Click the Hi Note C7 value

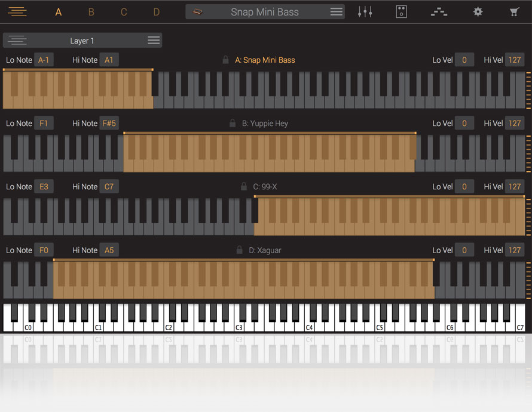click(109, 187)
